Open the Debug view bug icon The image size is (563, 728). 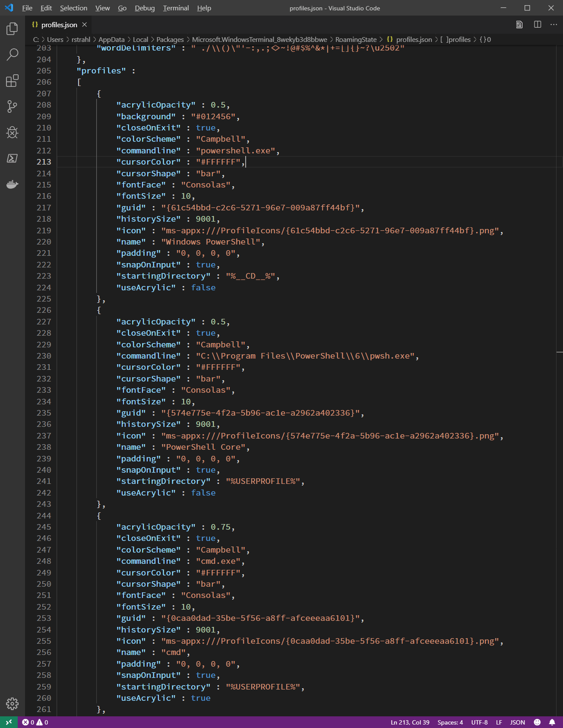[12, 132]
